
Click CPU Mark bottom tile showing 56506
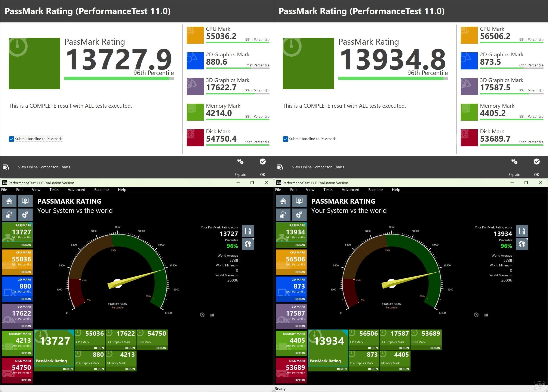pos(364,340)
